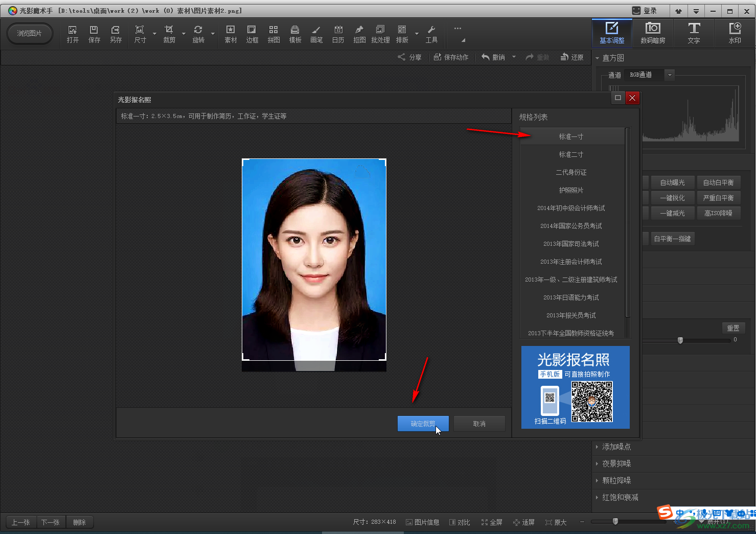Click the adjustment slider handle in right panel
This screenshot has width=756, height=534.
point(680,340)
